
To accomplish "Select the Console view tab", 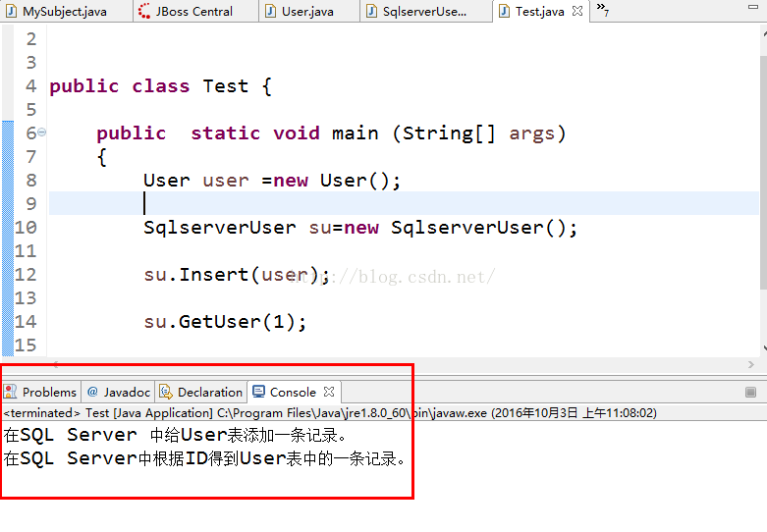I will pyautogui.click(x=293, y=393).
